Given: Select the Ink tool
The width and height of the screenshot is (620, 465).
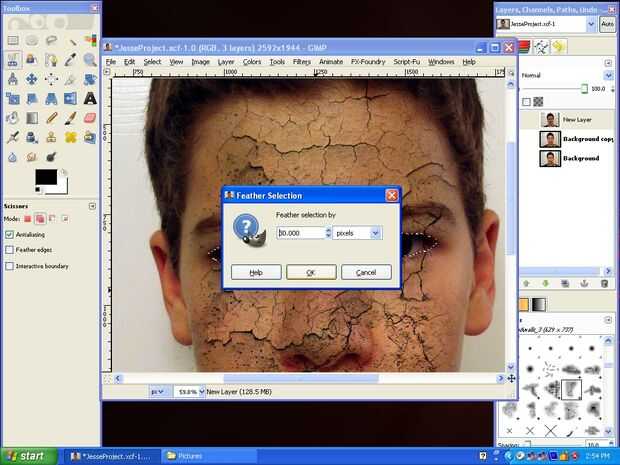Looking at the screenshot, I should [32, 137].
